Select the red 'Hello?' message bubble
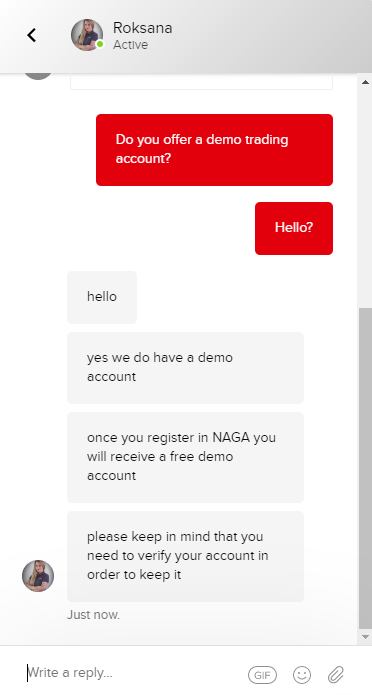 [x=294, y=228]
